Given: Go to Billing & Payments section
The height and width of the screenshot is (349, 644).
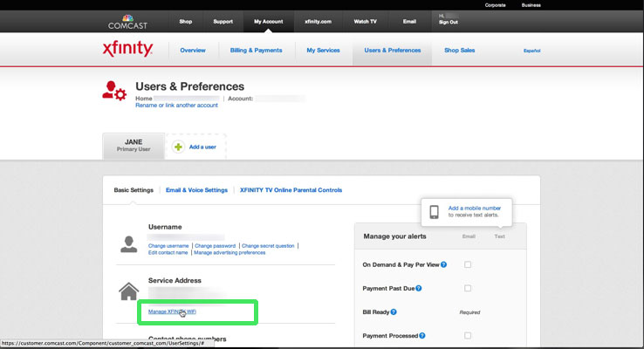Looking at the screenshot, I should click(x=256, y=51).
